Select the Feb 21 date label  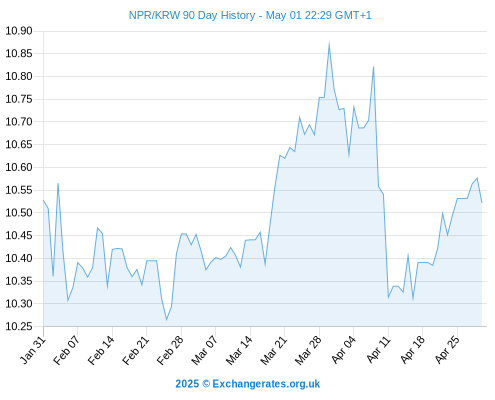[x=136, y=351]
